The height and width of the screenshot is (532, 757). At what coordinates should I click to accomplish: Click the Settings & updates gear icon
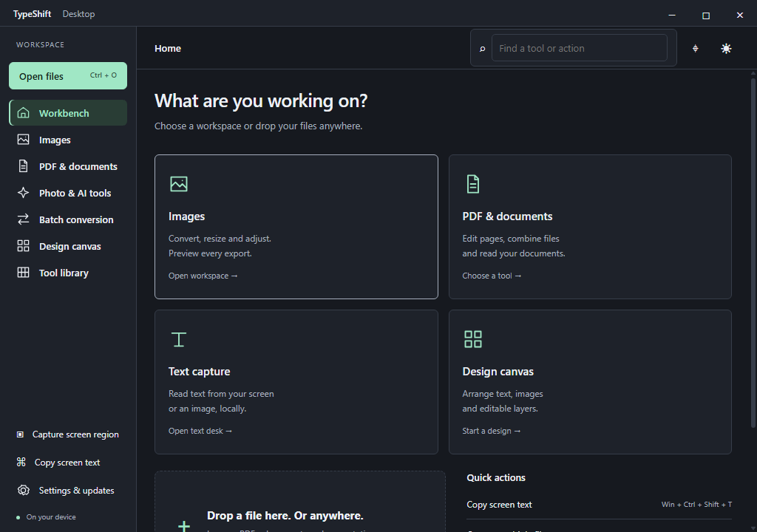tap(23, 490)
